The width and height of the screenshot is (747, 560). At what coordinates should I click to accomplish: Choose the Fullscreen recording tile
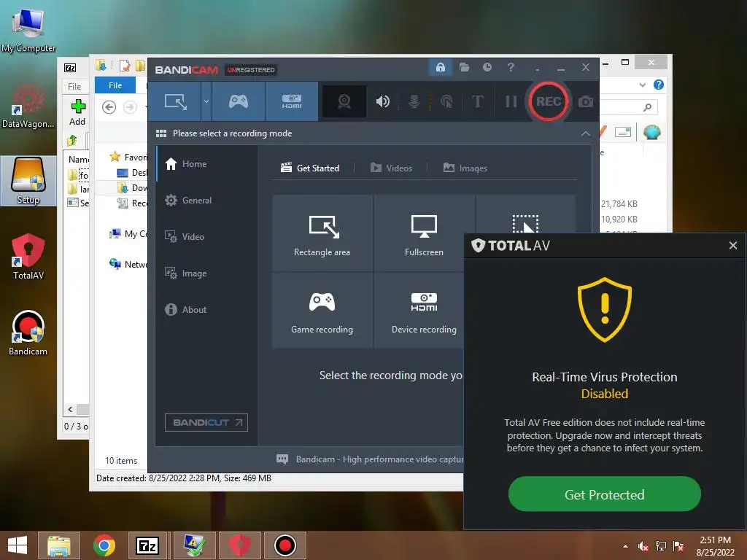pyautogui.click(x=424, y=233)
